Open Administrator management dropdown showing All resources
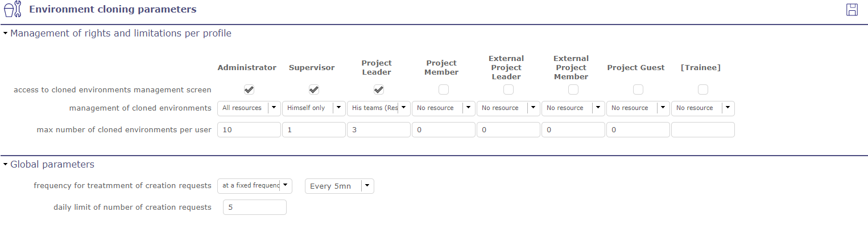This screenshot has width=868, height=232. pos(249,108)
